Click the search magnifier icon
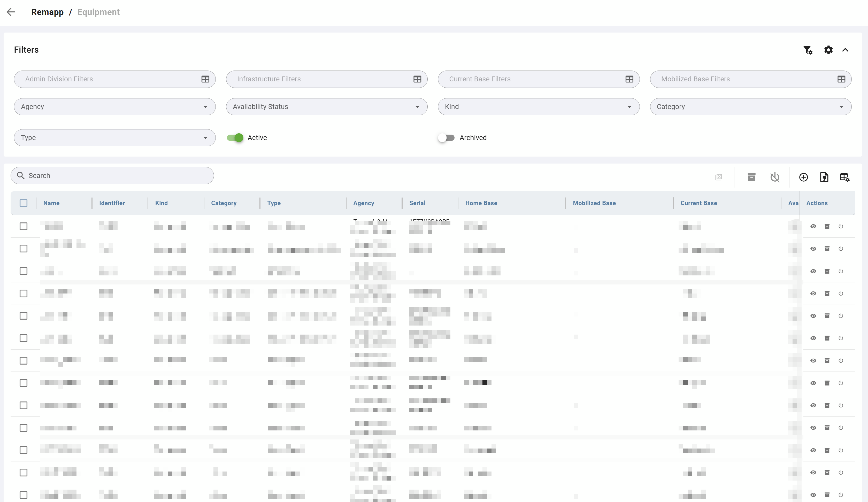The width and height of the screenshot is (868, 502). click(21, 176)
